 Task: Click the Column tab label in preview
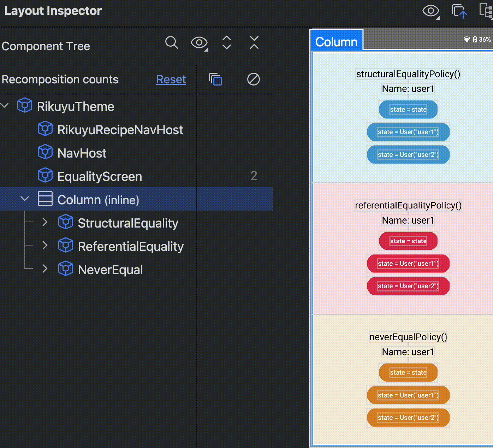336,42
